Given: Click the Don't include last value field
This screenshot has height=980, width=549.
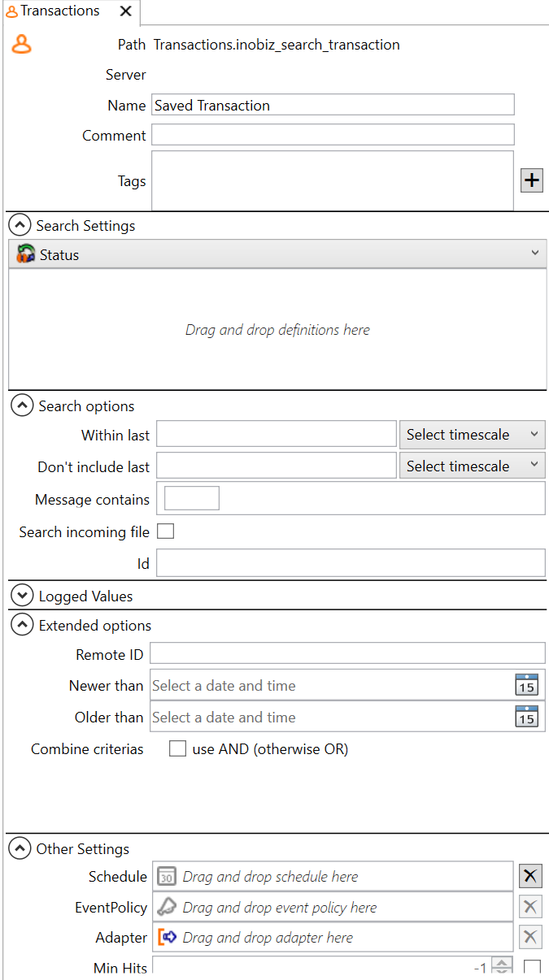Looking at the screenshot, I should [x=277, y=466].
